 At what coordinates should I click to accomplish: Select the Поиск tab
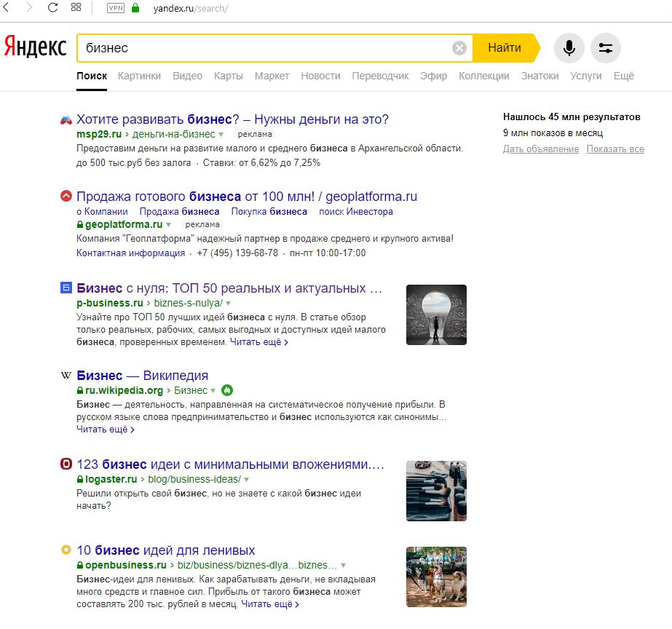[92, 76]
